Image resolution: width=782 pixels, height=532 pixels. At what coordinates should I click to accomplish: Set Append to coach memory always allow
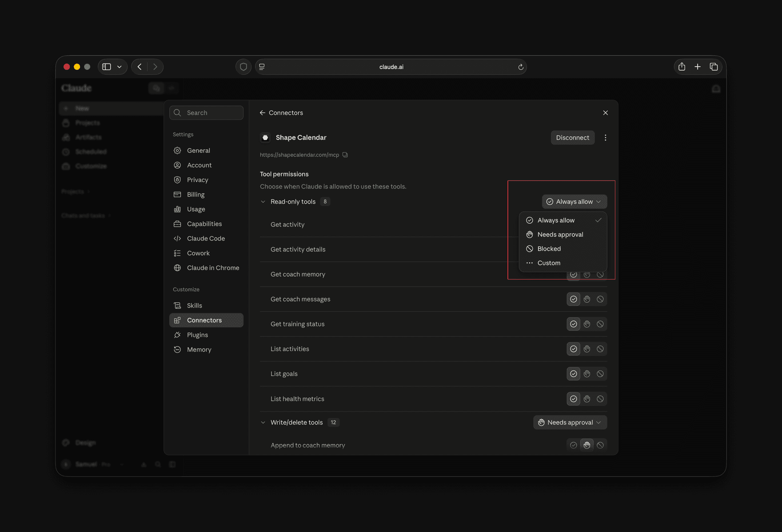(574, 445)
